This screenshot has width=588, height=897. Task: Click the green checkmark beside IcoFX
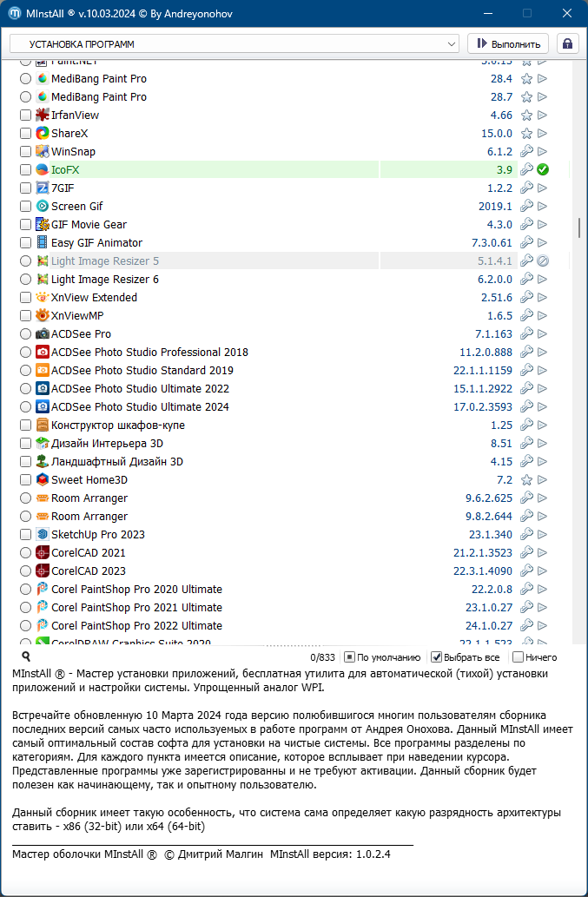pos(543,169)
